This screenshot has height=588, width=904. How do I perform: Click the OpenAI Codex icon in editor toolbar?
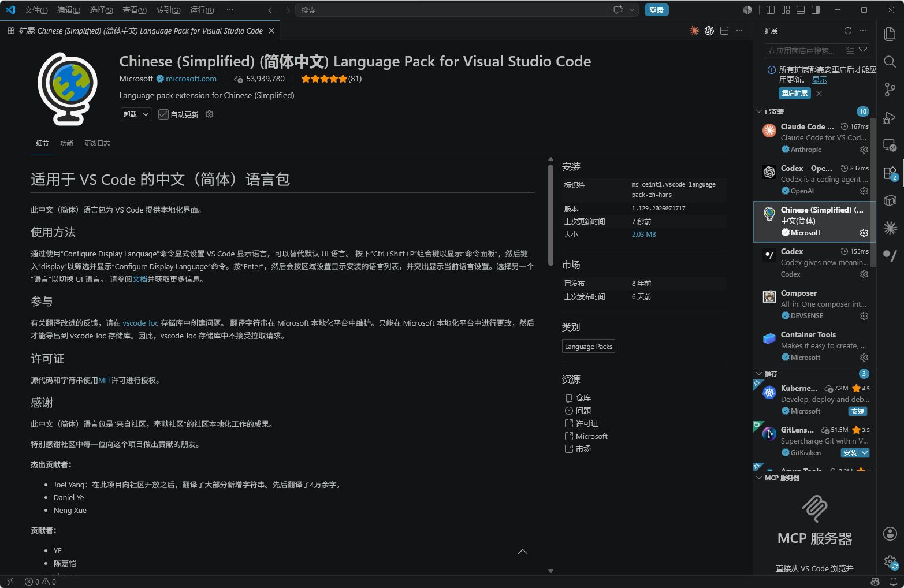click(709, 31)
